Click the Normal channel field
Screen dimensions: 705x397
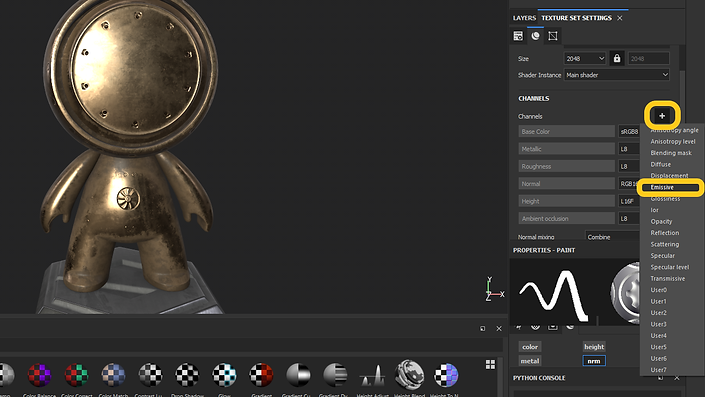coord(567,183)
